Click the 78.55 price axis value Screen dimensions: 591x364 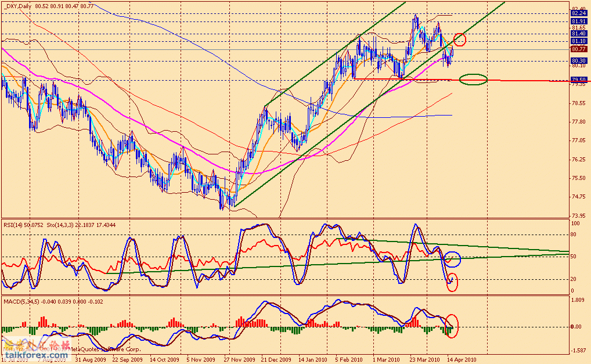[579, 103]
